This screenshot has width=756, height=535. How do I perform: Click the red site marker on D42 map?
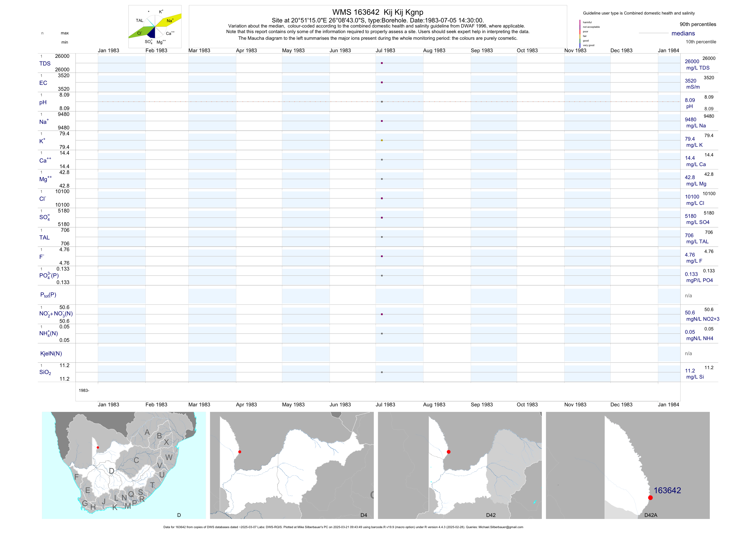click(x=448, y=452)
